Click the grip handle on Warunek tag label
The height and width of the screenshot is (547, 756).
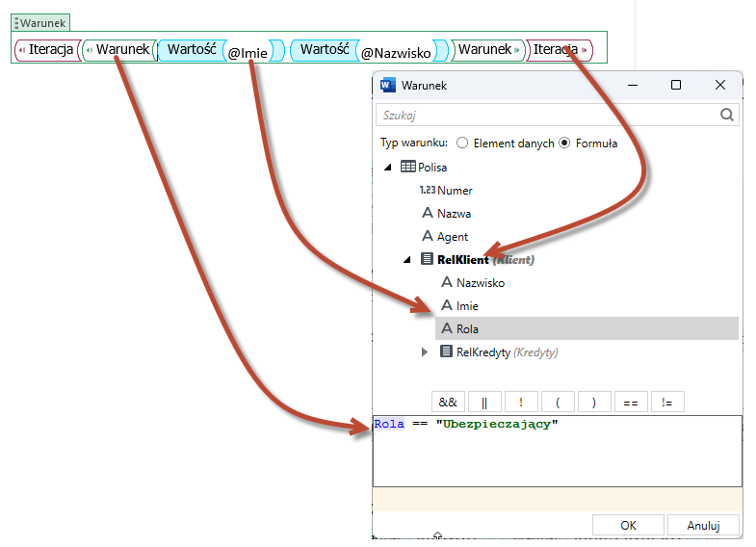(16, 23)
